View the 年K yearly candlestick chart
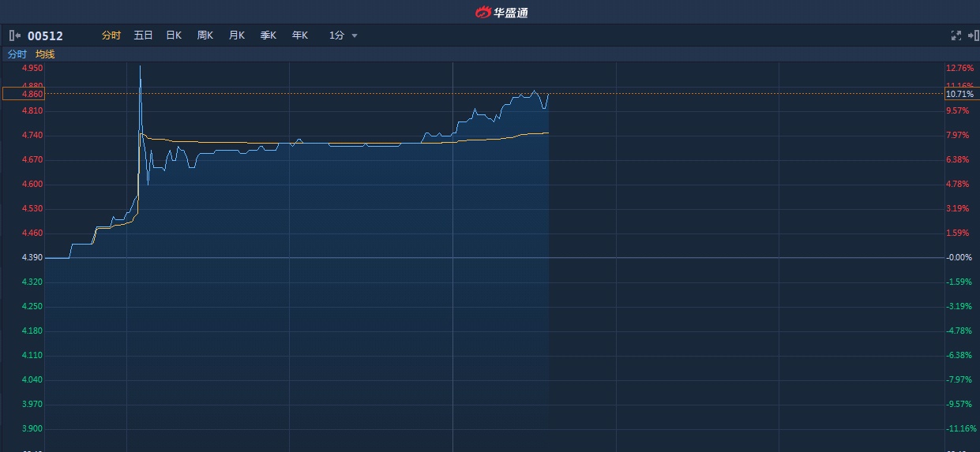This screenshot has height=452, width=980. coord(300,35)
